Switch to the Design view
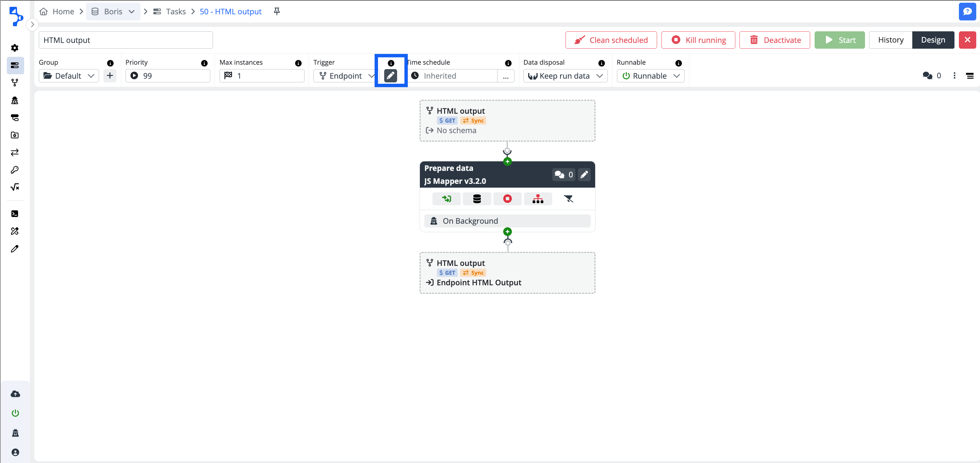 coord(933,40)
